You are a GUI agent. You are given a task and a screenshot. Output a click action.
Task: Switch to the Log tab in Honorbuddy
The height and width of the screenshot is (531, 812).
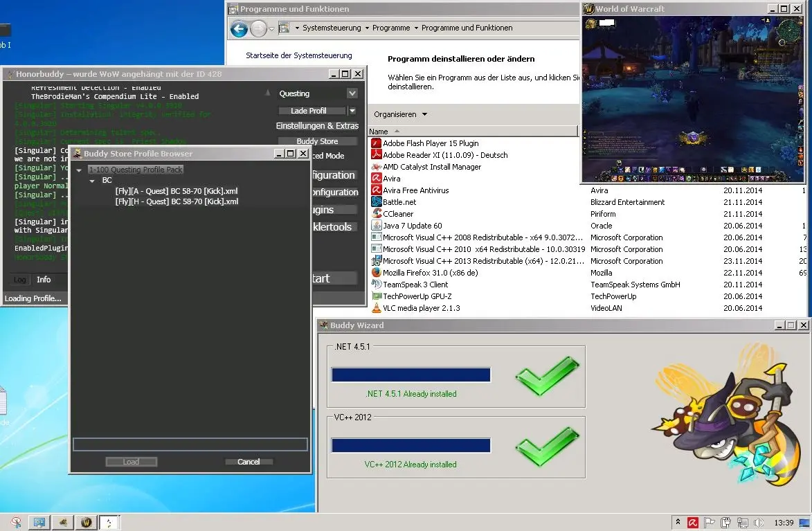[x=19, y=280]
